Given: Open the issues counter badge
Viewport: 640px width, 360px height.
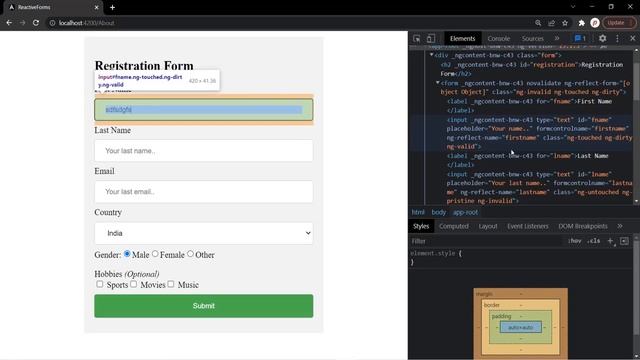Looking at the screenshot, I should (x=580, y=38).
